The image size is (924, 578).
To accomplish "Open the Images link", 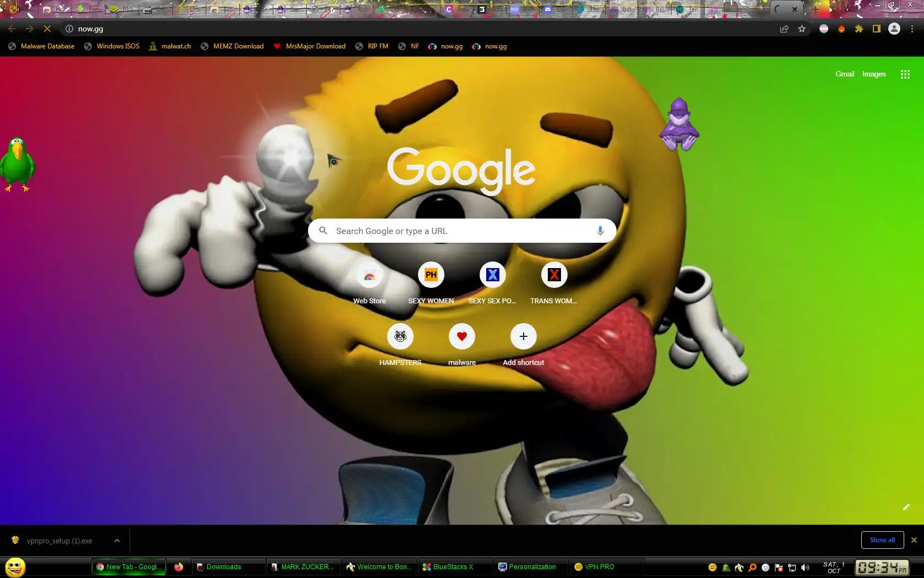I will [x=874, y=74].
